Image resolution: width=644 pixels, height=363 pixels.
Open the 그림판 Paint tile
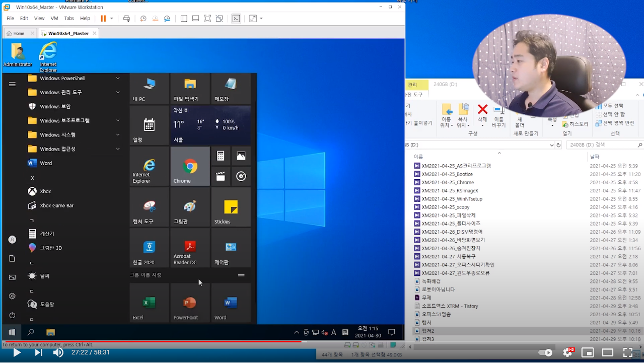(x=190, y=207)
